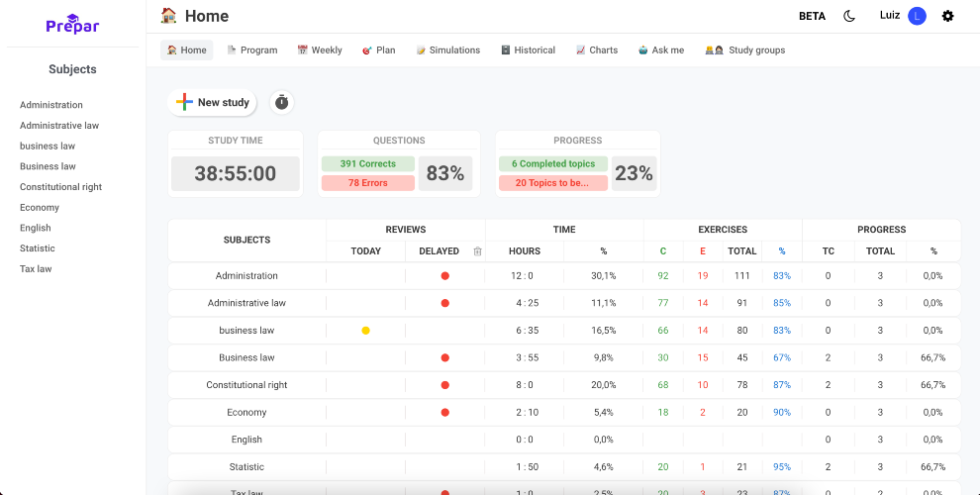Click the 20 Topics to be badge
980x495 pixels.
coord(553,183)
